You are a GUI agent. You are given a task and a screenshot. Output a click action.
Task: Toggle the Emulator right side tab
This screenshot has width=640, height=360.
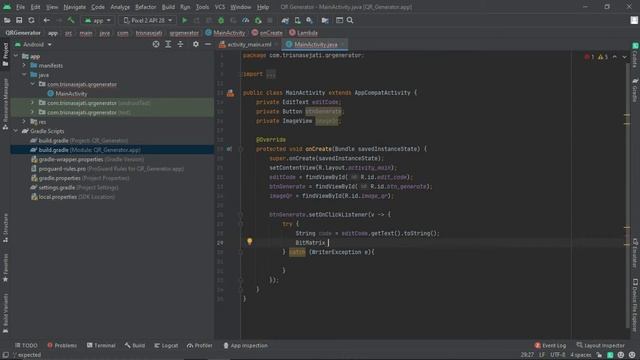[x=635, y=253]
